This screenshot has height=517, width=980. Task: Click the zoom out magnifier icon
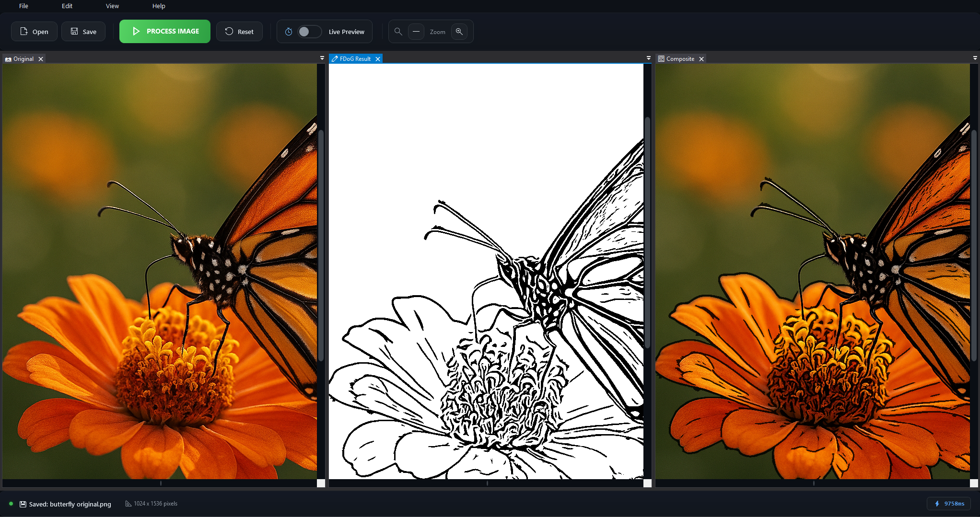[398, 32]
